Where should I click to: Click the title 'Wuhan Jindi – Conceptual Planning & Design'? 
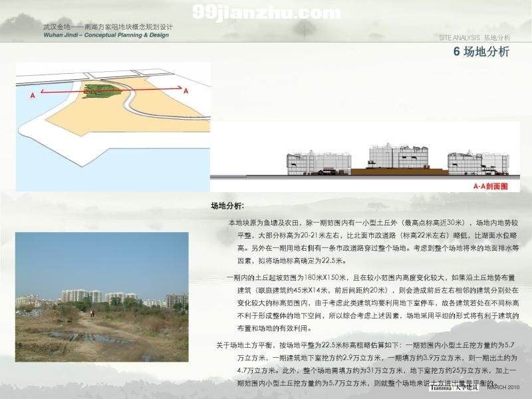pyautogui.click(x=106, y=35)
